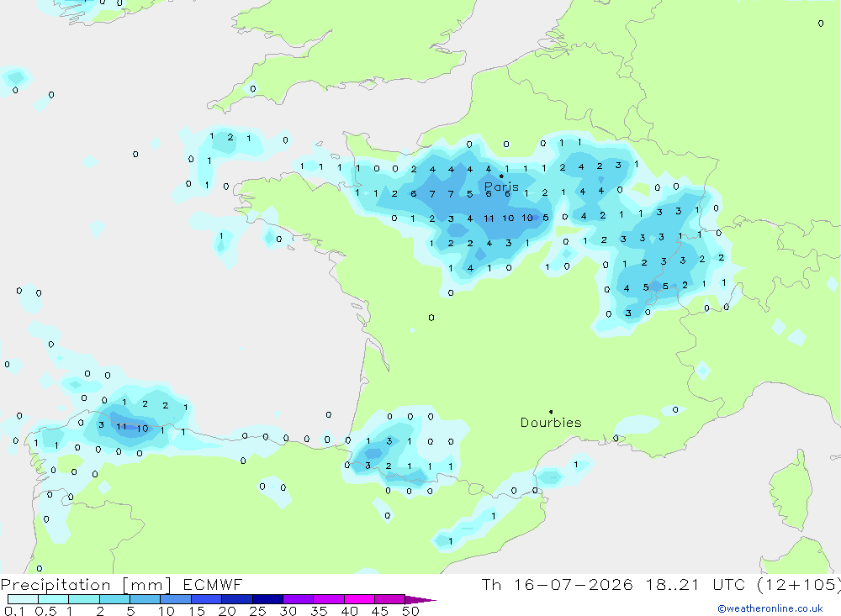Pick the 10–15 mm legend swatch

point(176,599)
